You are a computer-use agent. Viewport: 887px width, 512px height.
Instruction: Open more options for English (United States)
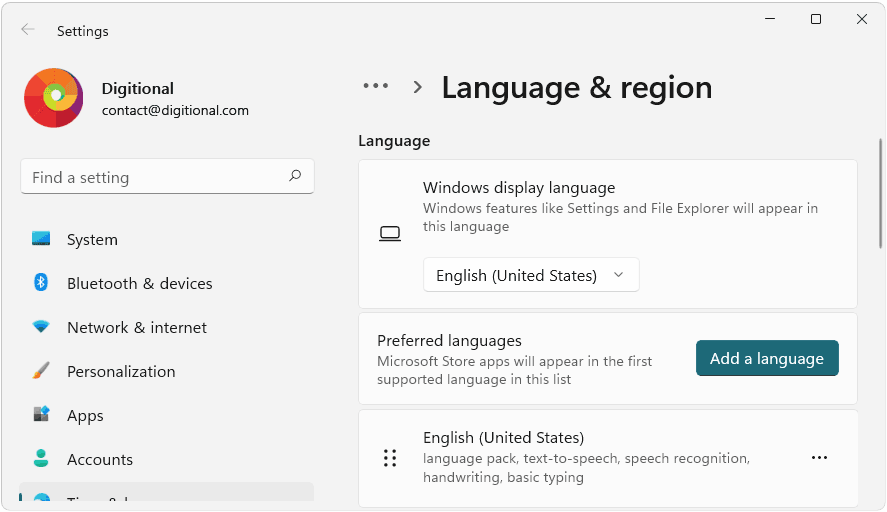[x=819, y=458]
